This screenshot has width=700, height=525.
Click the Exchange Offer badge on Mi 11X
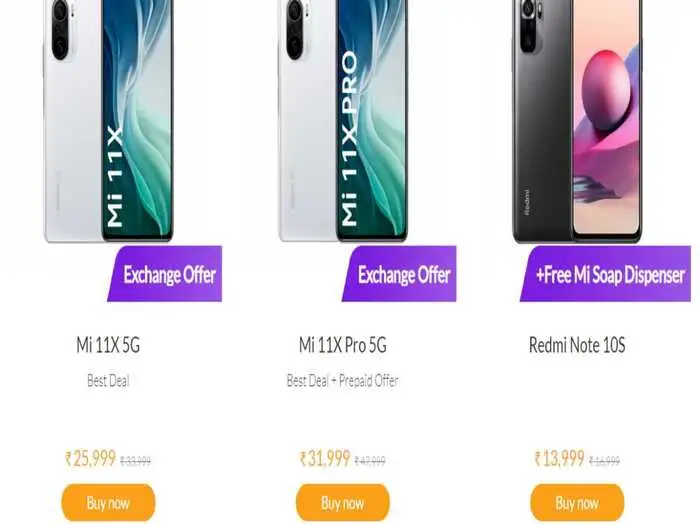tap(165, 274)
